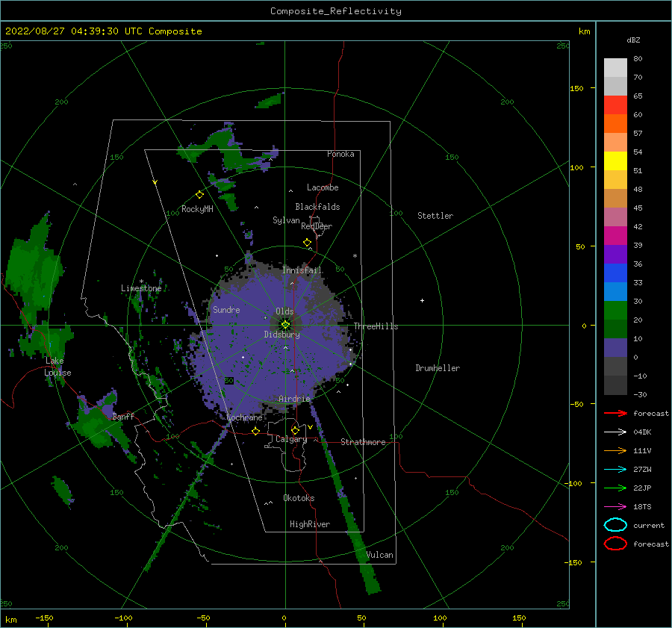This screenshot has width=672, height=628.
Task: Click the Blackfalds label
Action: (x=317, y=207)
